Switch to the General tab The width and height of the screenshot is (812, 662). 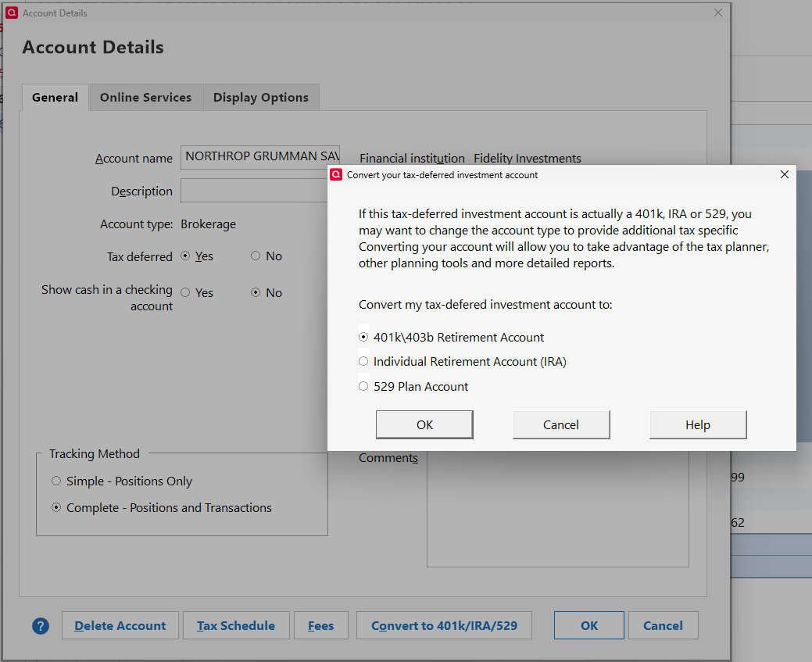[x=55, y=98]
